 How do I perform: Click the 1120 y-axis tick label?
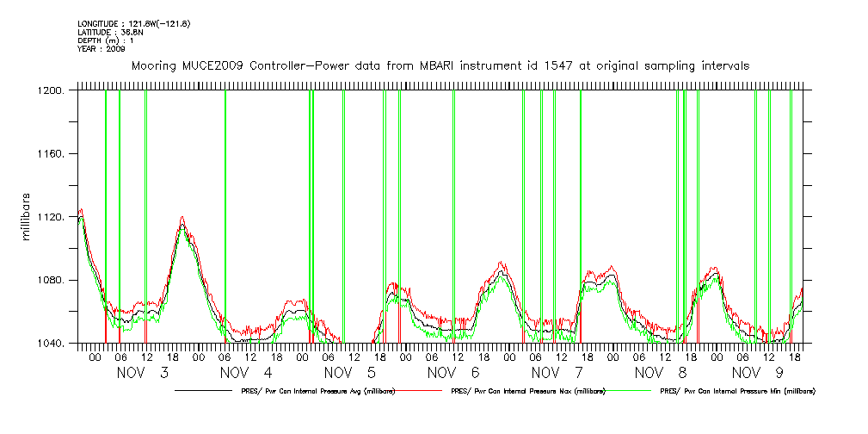click(53, 218)
